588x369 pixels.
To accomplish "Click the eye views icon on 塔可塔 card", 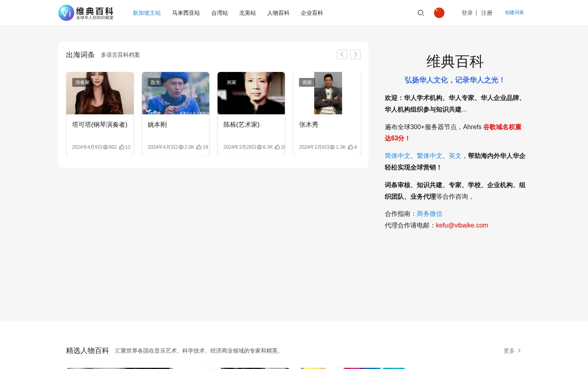I will (x=106, y=147).
